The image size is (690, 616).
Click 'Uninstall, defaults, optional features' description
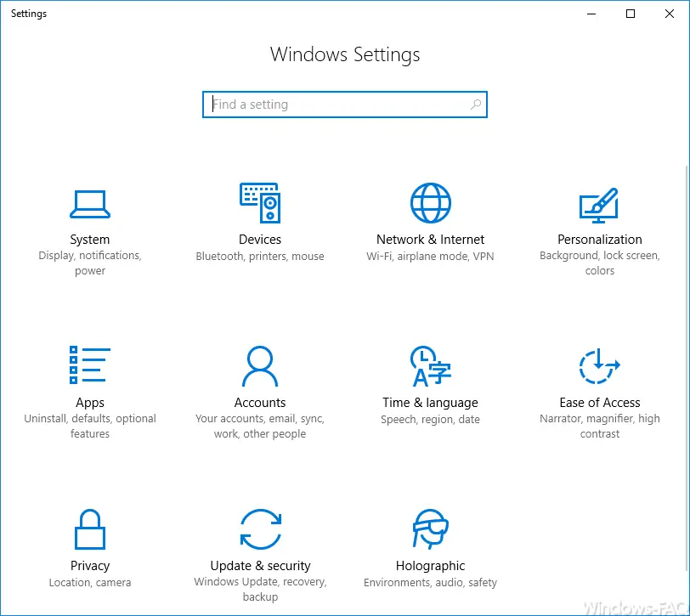[x=90, y=426]
